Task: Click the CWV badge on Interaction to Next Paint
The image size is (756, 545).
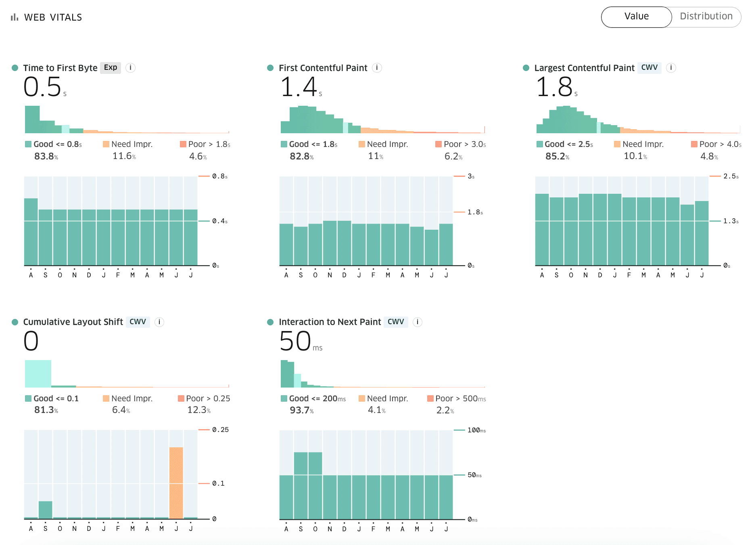Action: click(x=396, y=322)
